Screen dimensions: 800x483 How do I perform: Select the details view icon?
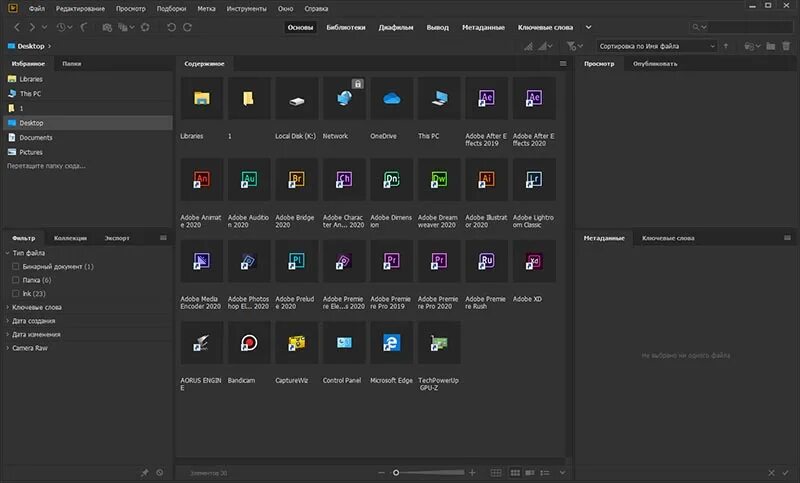[530, 473]
